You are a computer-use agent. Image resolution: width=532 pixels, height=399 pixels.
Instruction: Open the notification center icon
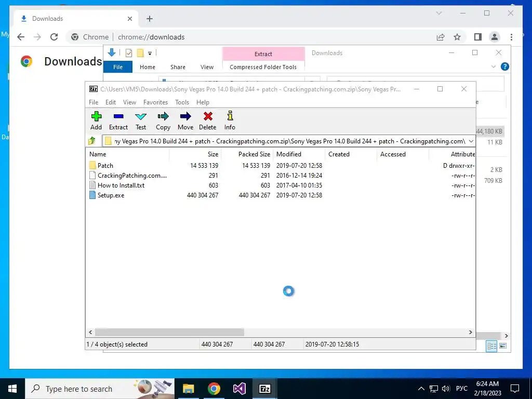[515, 389]
